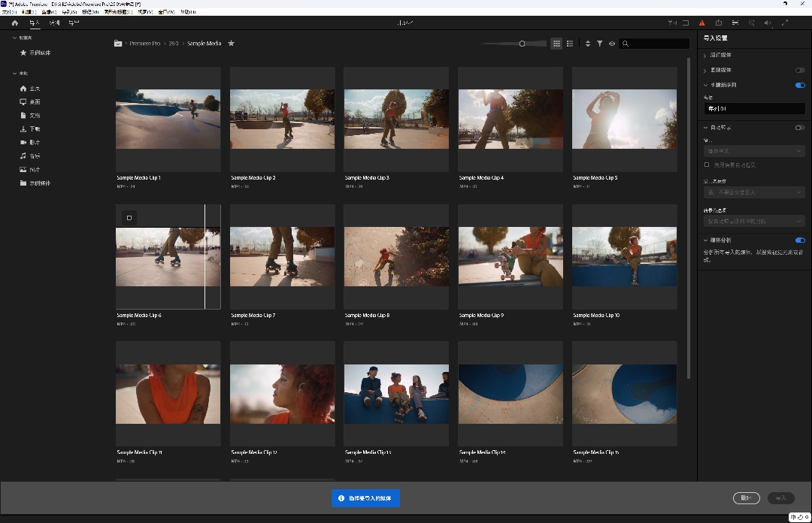Enable the 自动转录 auto transcribe switch

coord(800,128)
